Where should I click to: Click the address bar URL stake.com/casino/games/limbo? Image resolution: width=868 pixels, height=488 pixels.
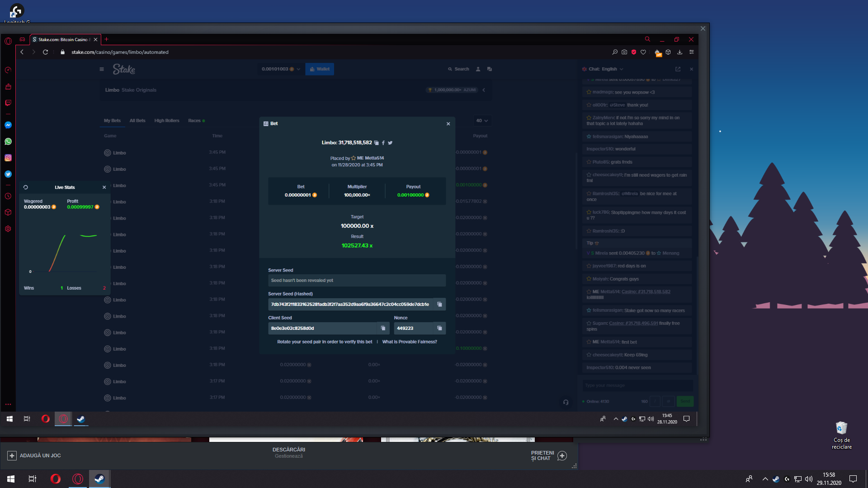[120, 52]
